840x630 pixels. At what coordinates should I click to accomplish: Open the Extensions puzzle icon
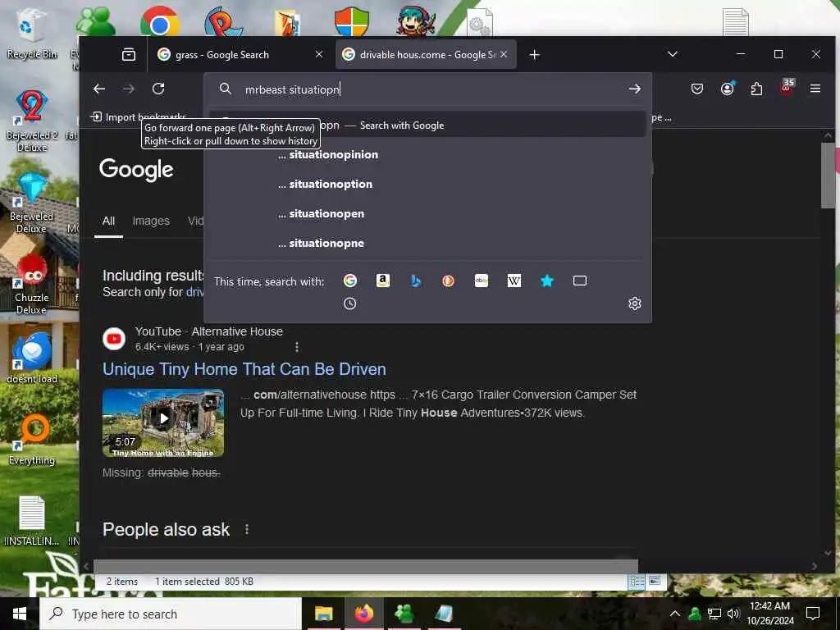tap(756, 89)
